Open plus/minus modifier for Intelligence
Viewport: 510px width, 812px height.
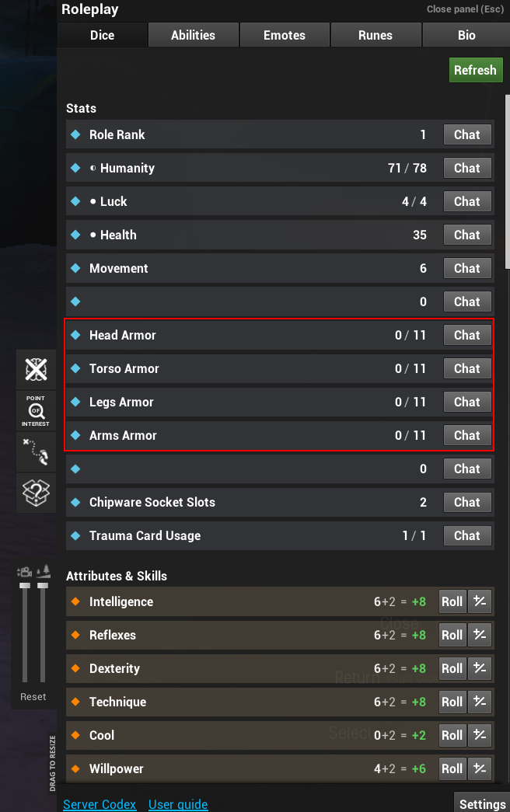pos(480,601)
